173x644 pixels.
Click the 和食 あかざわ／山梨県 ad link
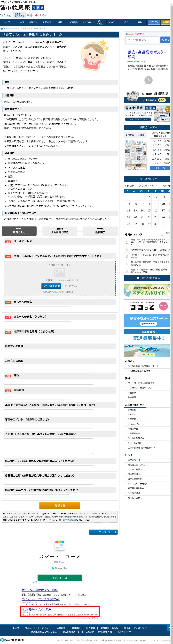coord(37,609)
